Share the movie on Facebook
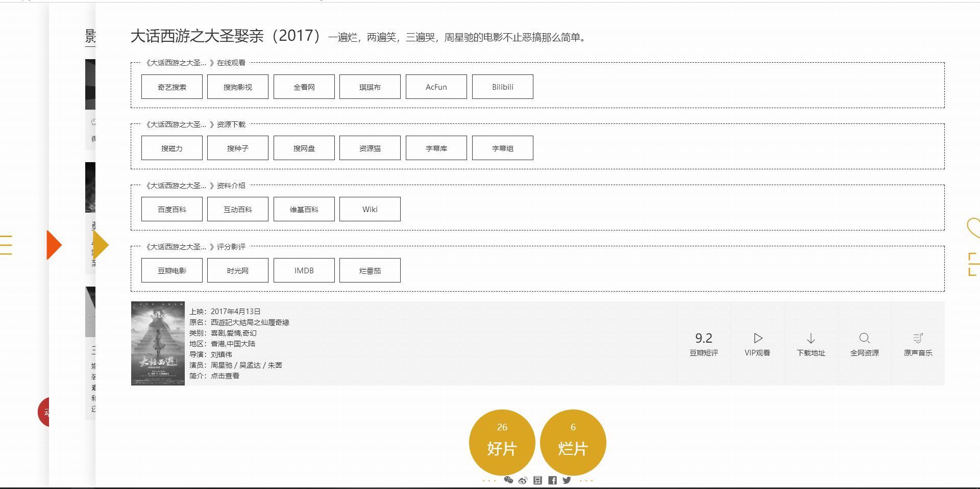 (552, 480)
